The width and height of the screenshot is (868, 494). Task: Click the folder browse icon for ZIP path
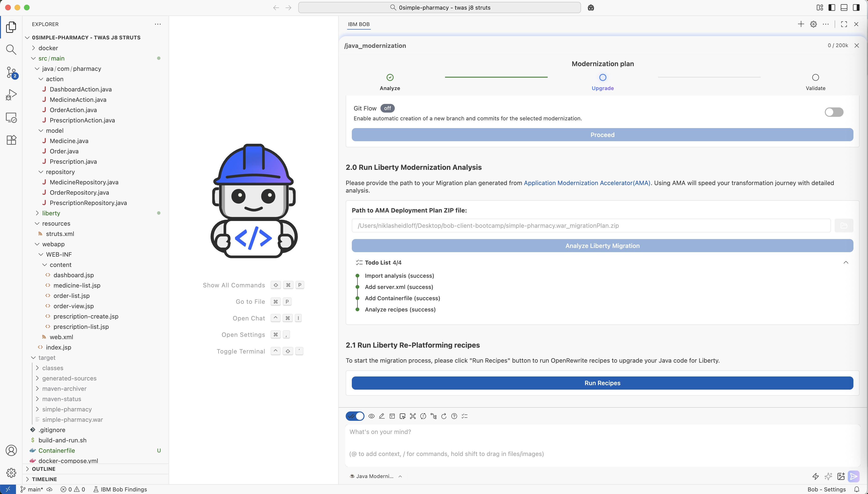coord(844,226)
